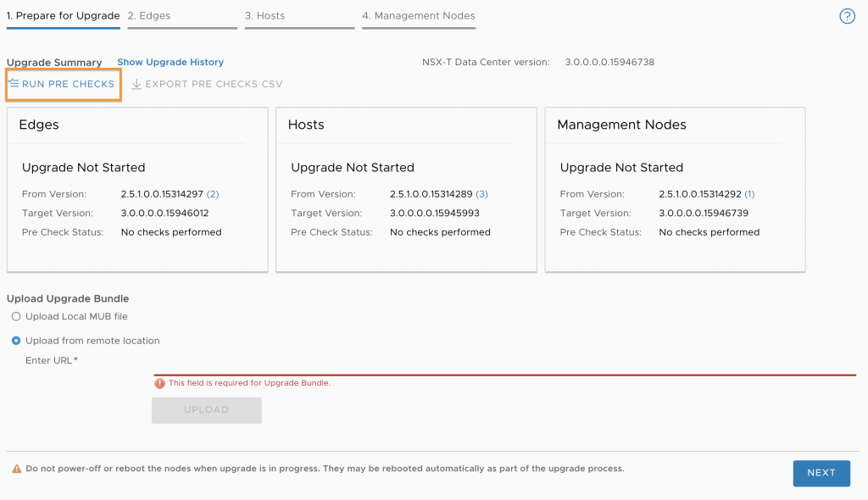Click EXPORT PRE CHECKS CSV button
This screenshot has width=868, height=500.
[207, 84]
